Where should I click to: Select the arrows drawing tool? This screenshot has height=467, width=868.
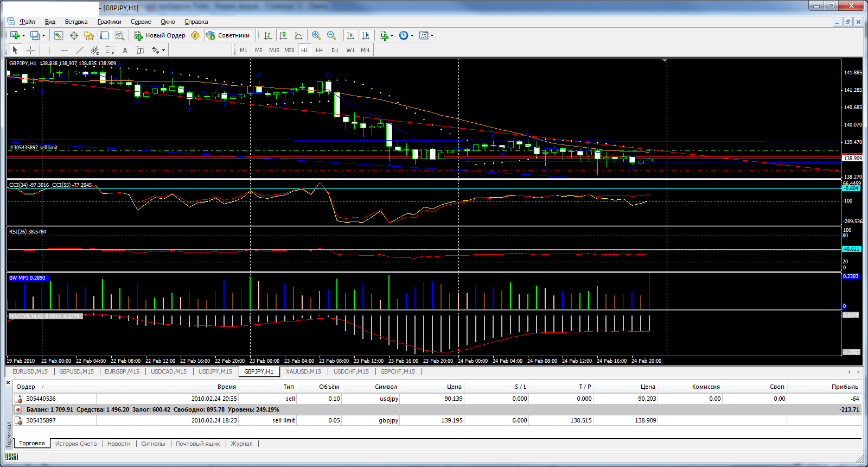[156, 50]
